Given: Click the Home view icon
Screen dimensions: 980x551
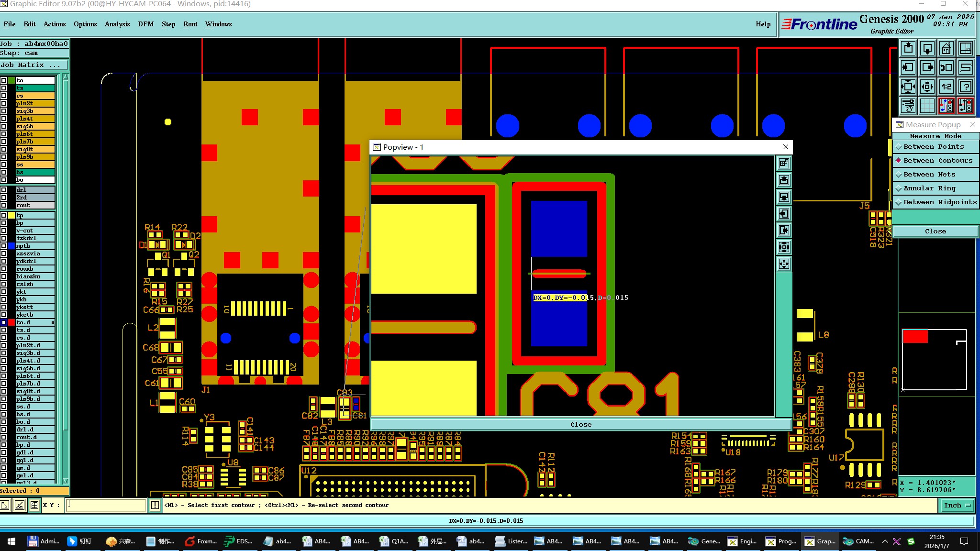Looking at the screenshot, I should [946, 49].
